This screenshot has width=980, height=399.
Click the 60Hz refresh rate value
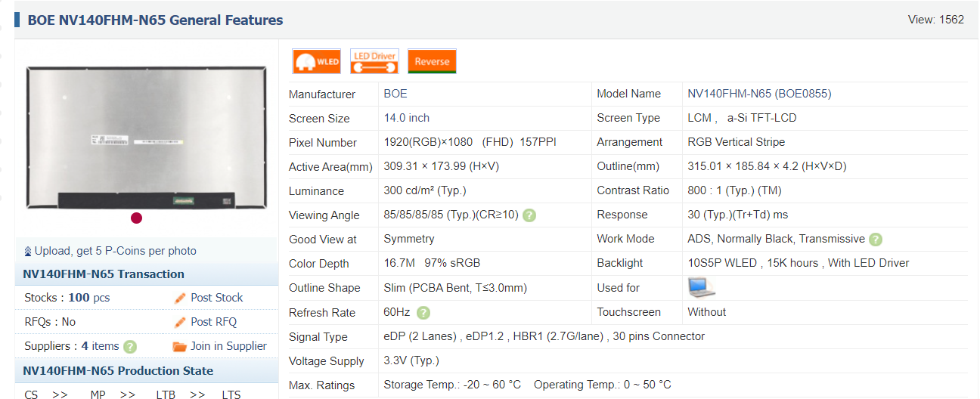[x=397, y=312]
